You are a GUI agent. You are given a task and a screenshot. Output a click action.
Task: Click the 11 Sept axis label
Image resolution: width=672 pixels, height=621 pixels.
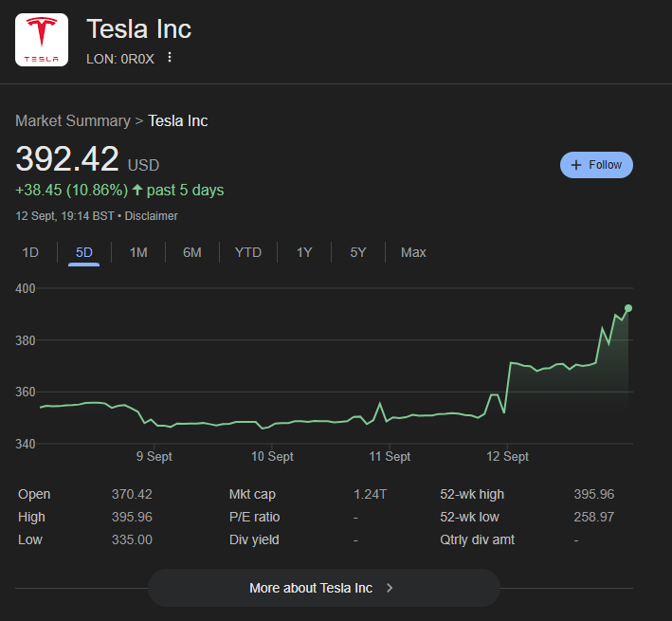coord(390,456)
